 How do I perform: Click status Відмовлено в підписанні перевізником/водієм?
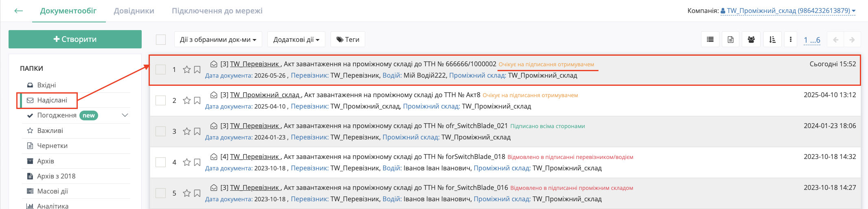tap(570, 157)
